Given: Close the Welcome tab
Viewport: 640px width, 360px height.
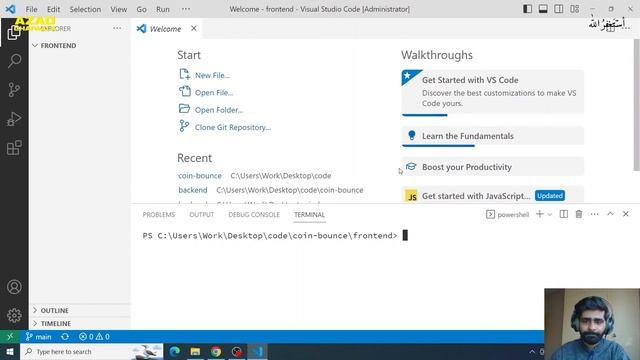Looking at the screenshot, I should pos(194,28).
